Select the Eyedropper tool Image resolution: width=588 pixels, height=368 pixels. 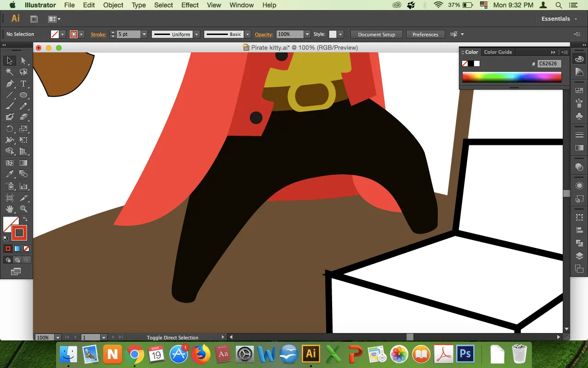(x=10, y=174)
